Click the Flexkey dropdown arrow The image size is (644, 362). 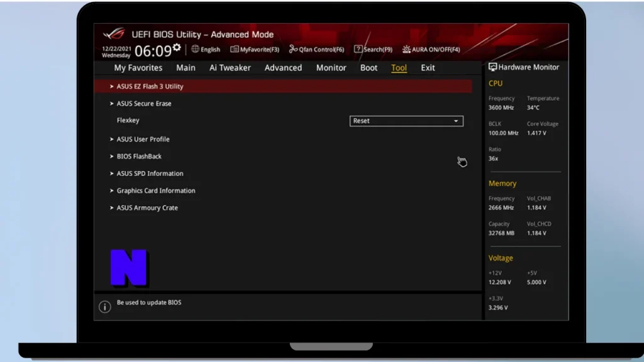[x=456, y=121]
